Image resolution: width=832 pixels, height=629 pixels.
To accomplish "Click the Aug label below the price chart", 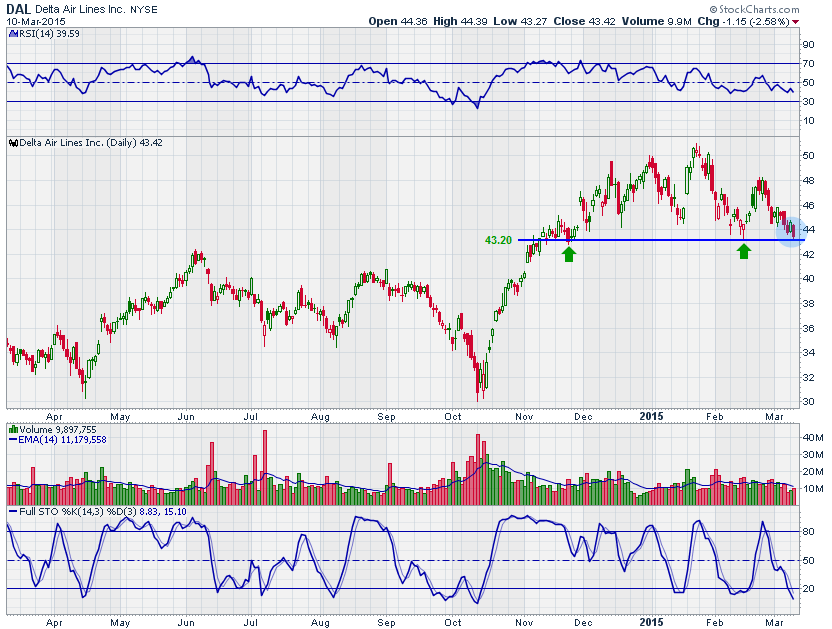I will coord(320,417).
